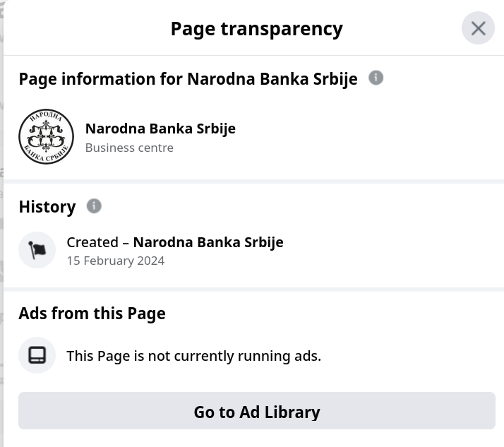Click 'This Page is not currently running ads' text
The image size is (504, 447).
coord(194,356)
